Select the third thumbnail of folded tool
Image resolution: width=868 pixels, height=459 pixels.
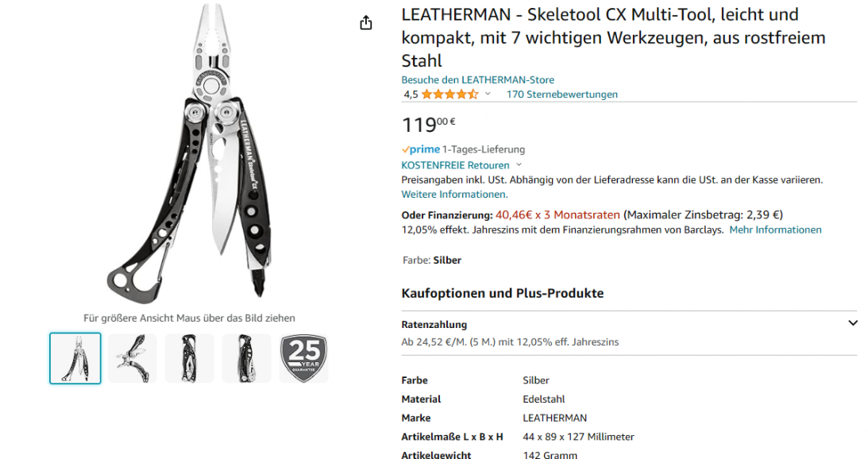tap(190, 358)
